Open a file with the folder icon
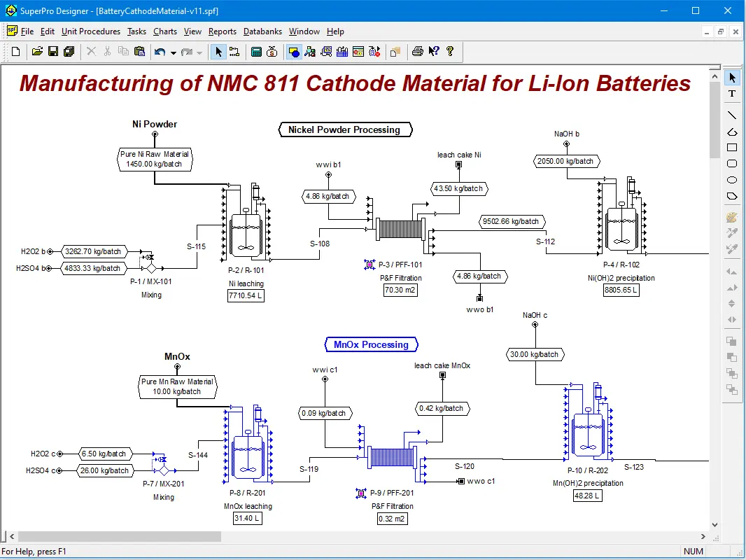Screen dimensions: 746x560 38,51
